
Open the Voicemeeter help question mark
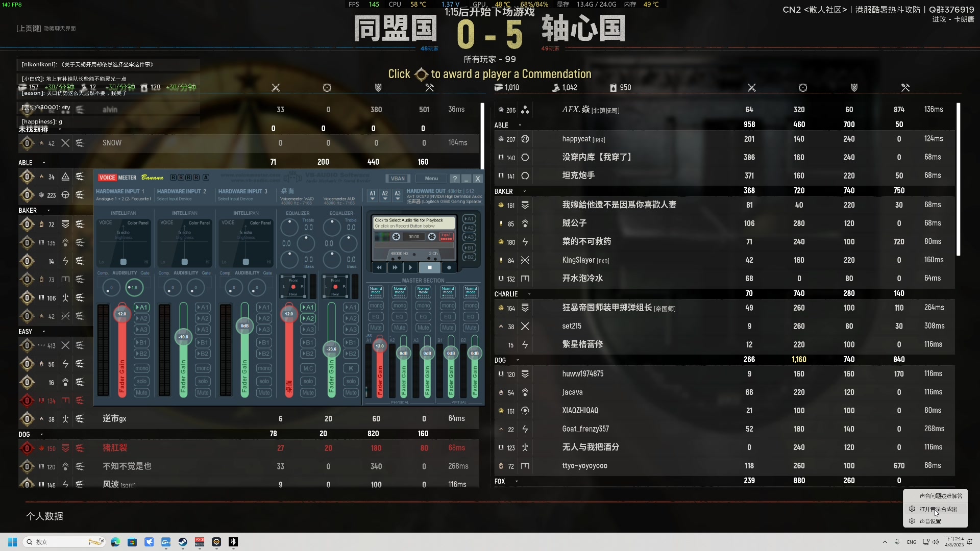coord(454,179)
